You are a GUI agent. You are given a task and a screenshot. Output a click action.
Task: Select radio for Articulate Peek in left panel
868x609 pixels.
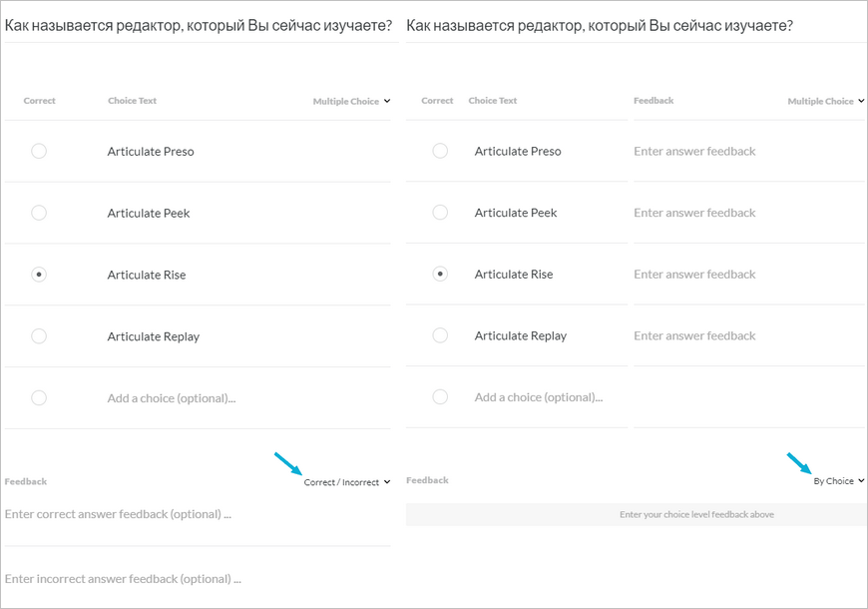coord(39,213)
